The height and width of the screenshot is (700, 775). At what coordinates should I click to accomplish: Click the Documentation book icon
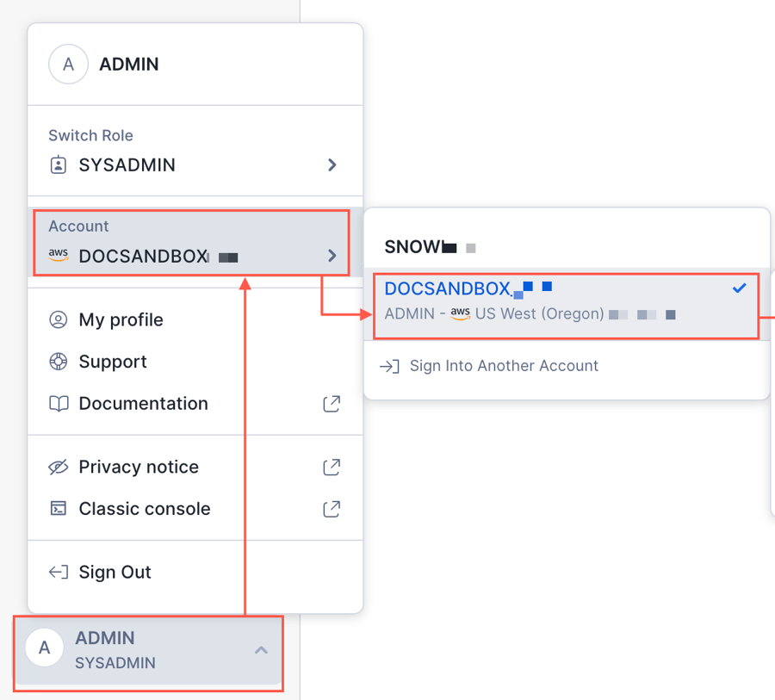pyautogui.click(x=58, y=404)
